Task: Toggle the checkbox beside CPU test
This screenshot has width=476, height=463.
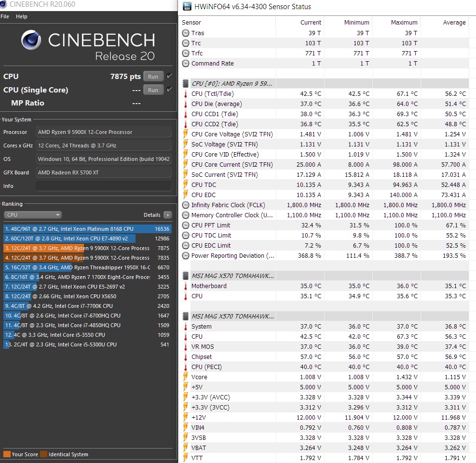Action: pyautogui.click(x=169, y=76)
